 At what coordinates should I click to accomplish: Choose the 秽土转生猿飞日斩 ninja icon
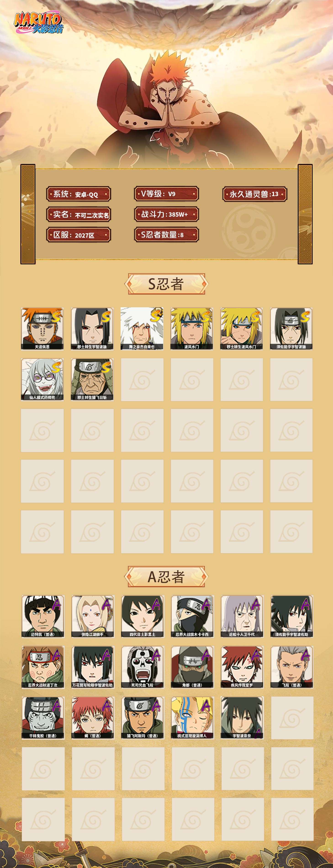(x=92, y=379)
